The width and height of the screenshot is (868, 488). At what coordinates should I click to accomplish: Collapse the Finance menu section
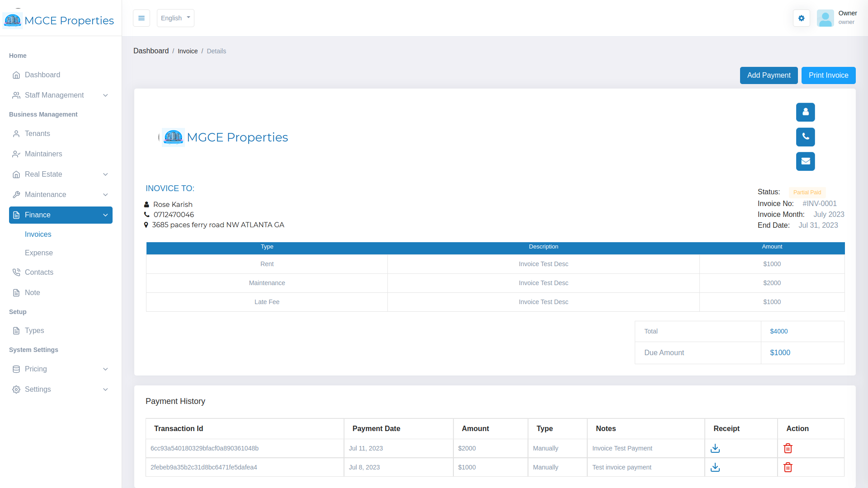click(61, 215)
